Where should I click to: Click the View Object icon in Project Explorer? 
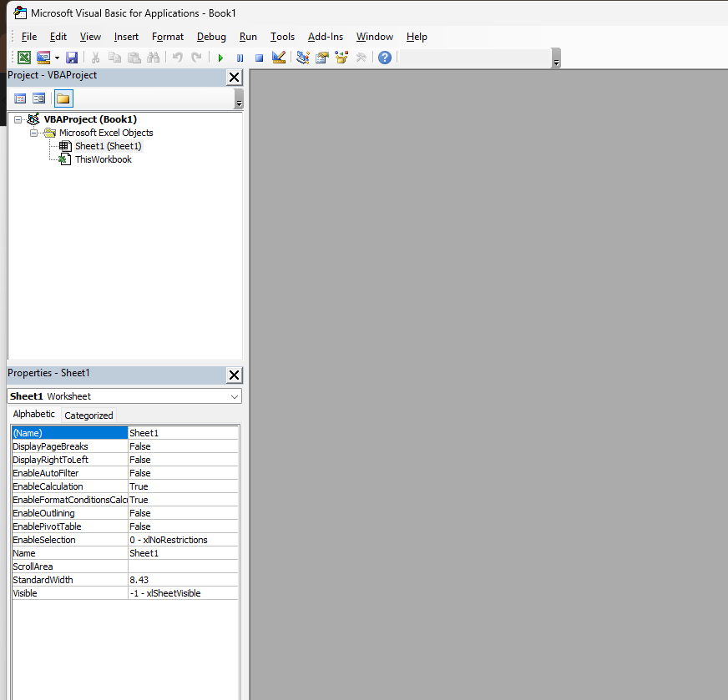point(39,98)
